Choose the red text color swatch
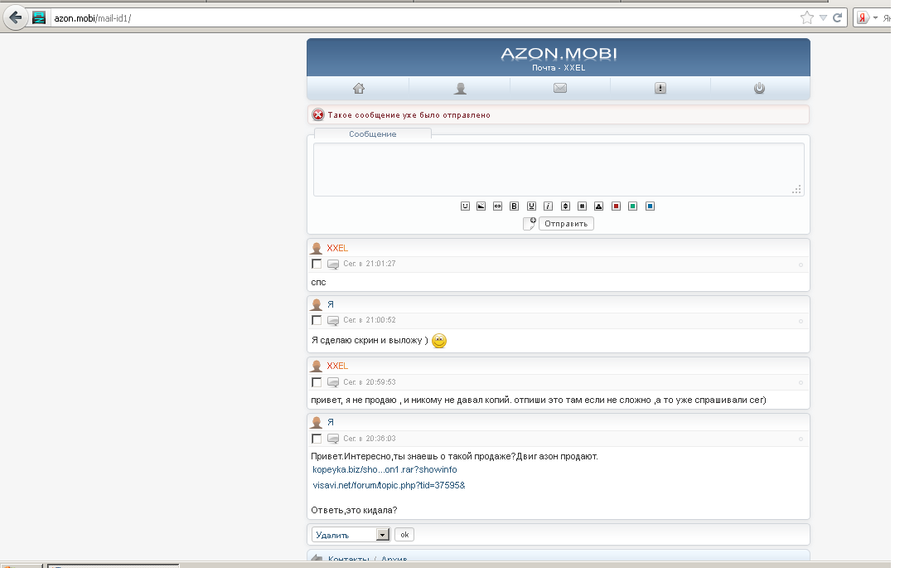 pos(616,206)
